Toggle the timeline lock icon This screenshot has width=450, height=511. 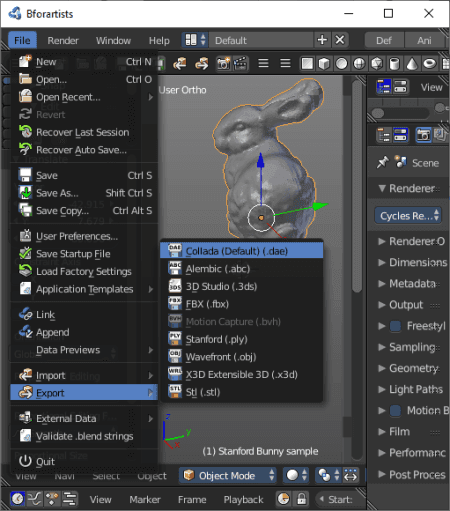click(x=302, y=499)
